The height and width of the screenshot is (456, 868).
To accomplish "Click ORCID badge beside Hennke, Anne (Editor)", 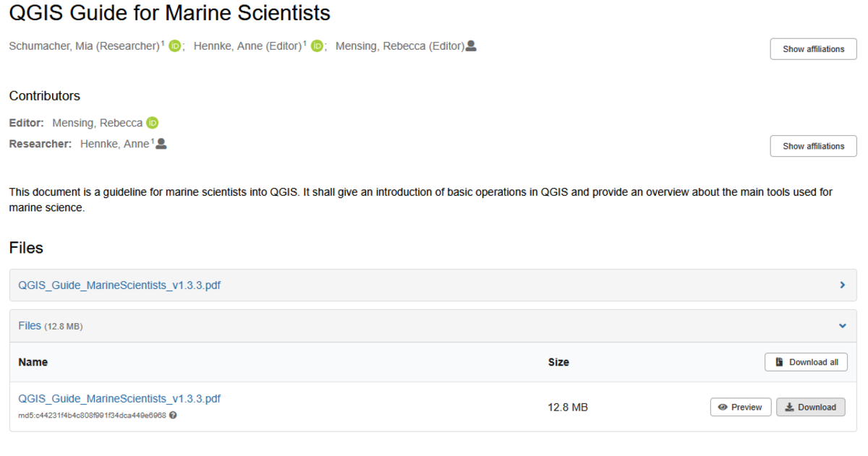I will tap(317, 46).
